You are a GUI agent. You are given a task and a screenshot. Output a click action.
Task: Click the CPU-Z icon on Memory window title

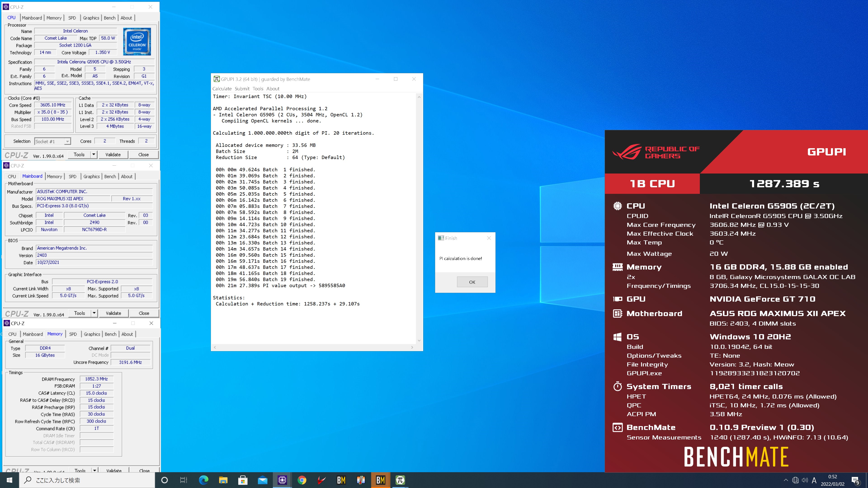pos(7,323)
